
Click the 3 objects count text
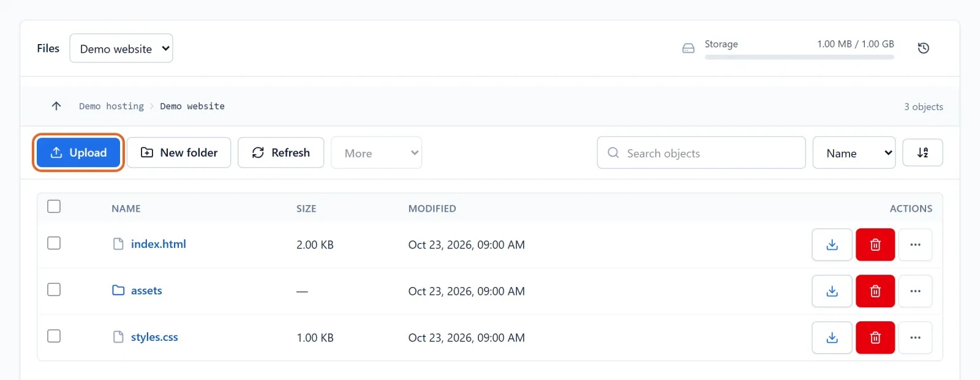924,106
